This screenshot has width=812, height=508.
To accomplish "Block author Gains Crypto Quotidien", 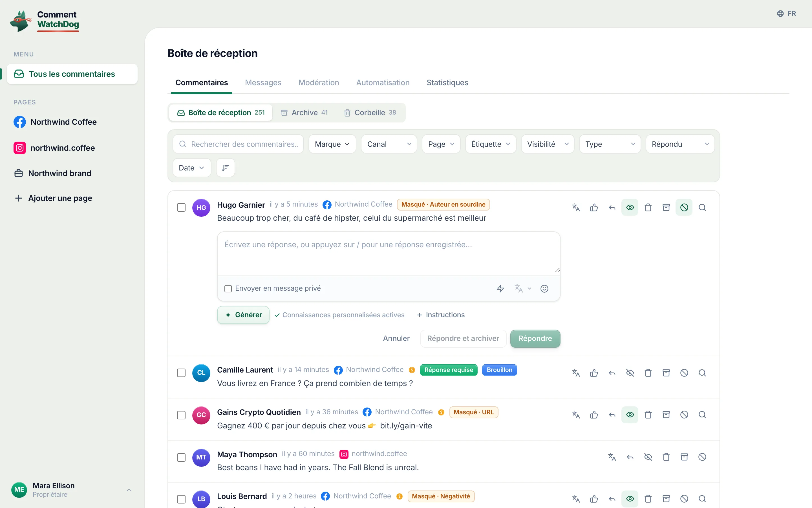I will tap(684, 415).
